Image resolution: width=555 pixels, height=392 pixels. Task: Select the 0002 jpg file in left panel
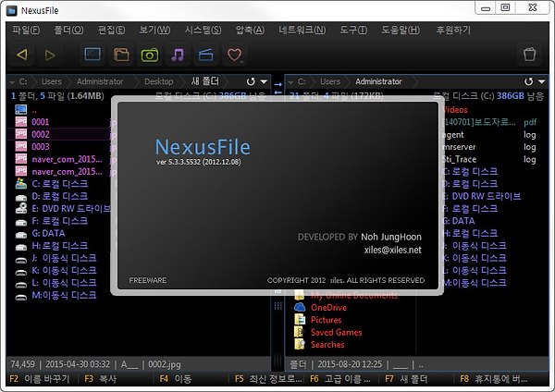(x=40, y=134)
